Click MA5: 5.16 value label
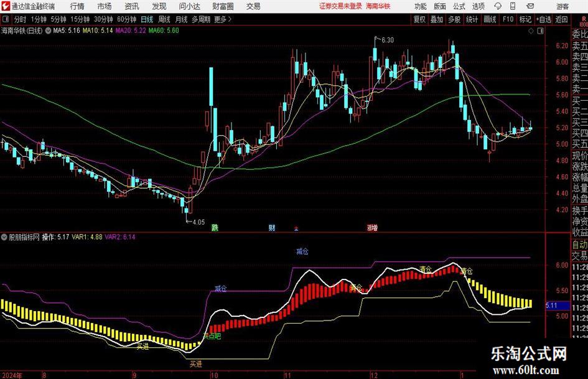588x379 pixels. point(67,30)
